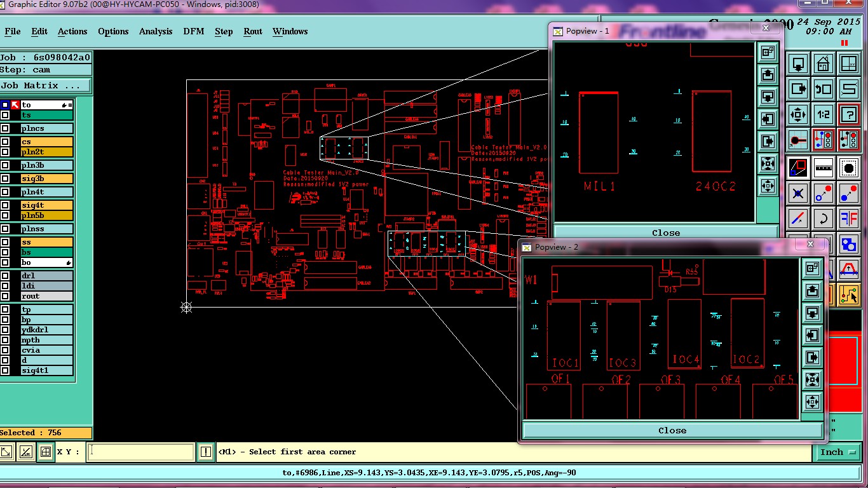Click the net highlight icon with black nodes
The image size is (868, 488).
[x=848, y=139]
